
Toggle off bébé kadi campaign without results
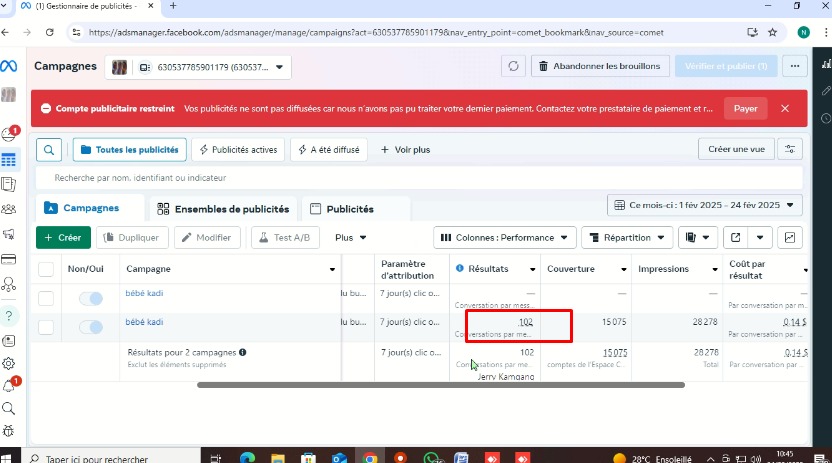pos(91,299)
